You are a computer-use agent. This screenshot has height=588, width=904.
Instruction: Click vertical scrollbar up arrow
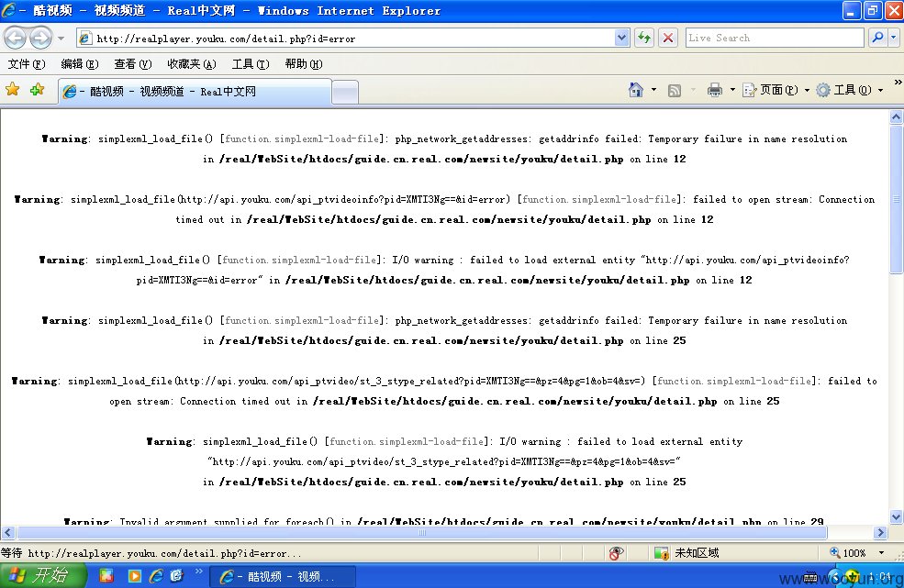tap(896, 117)
